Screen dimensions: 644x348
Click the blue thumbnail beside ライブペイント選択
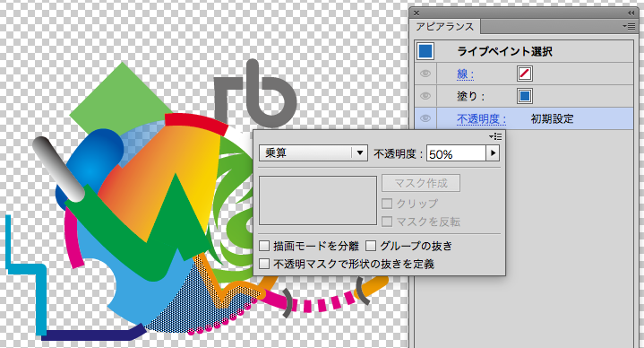coord(425,51)
